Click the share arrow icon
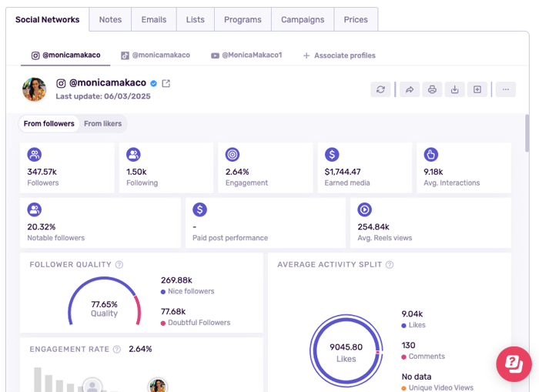 click(410, 89)
